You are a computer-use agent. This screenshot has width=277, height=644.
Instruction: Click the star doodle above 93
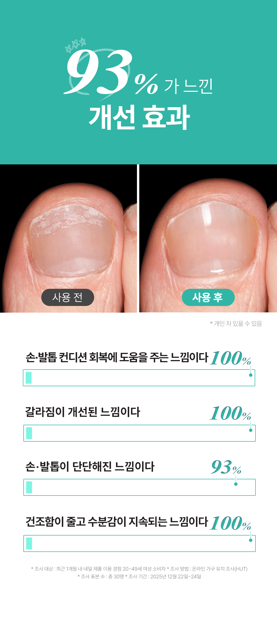click(x=75, y=45)
